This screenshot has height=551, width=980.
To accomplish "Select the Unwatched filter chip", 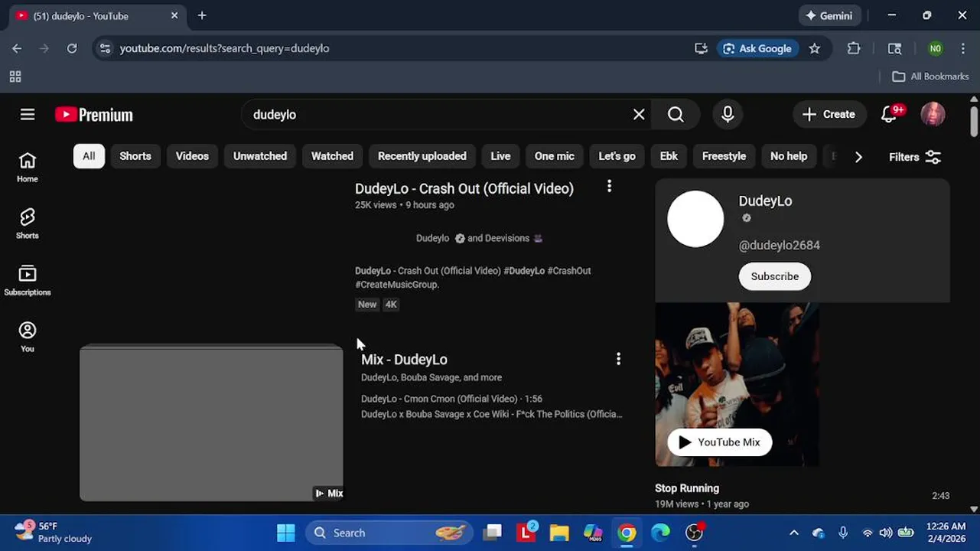I will point(260,156).
